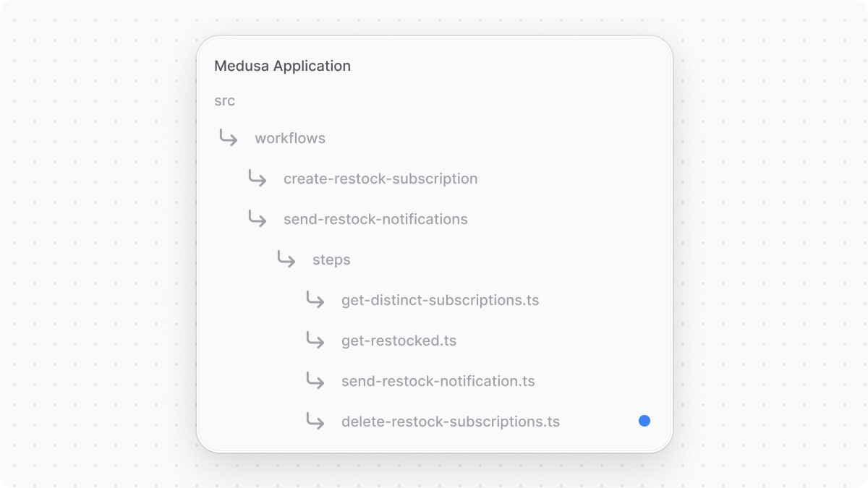
Task: Click the arrow icon beside steps
Action: pos(286,260)
